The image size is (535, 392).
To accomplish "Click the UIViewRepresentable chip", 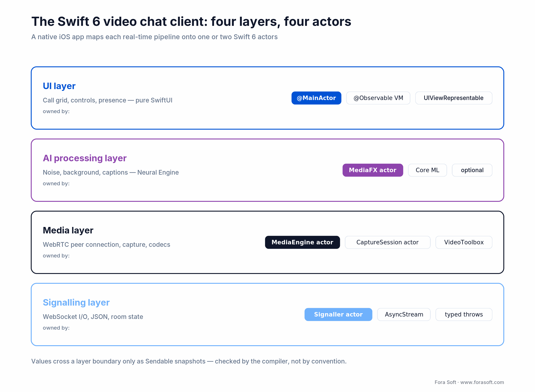I will [454, 98].
